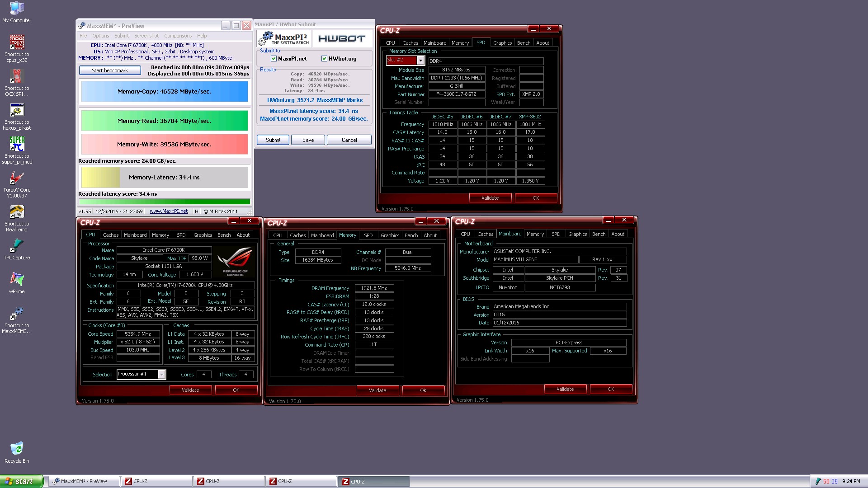Click the ROG logo in CPU-Z CPU window

coord(235,261)
